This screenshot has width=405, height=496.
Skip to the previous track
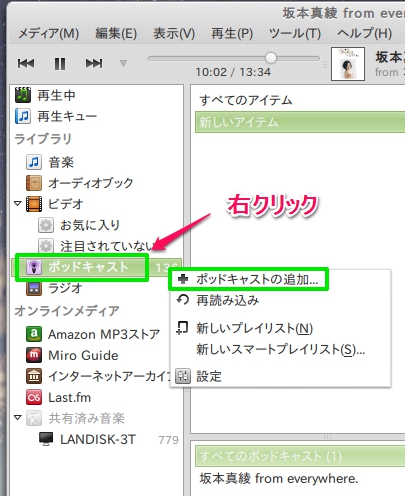pos(26,63)
